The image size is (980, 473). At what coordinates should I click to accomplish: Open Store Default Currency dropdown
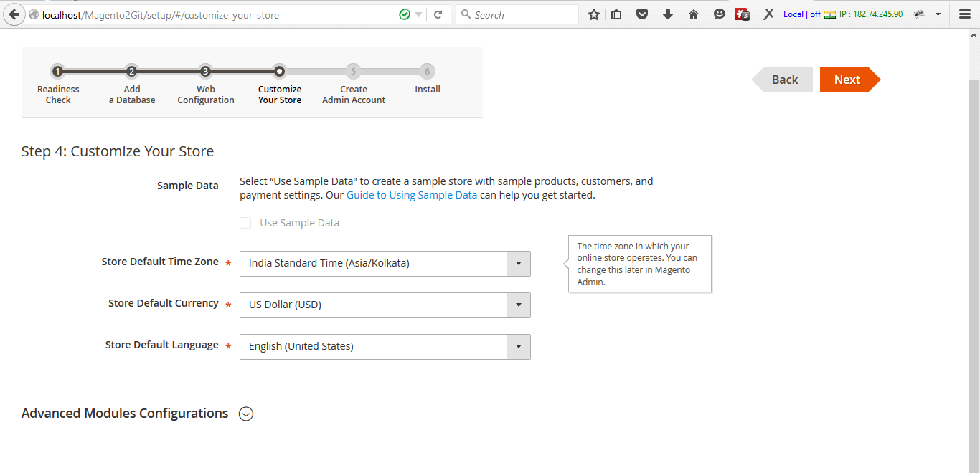coord(518,305)
